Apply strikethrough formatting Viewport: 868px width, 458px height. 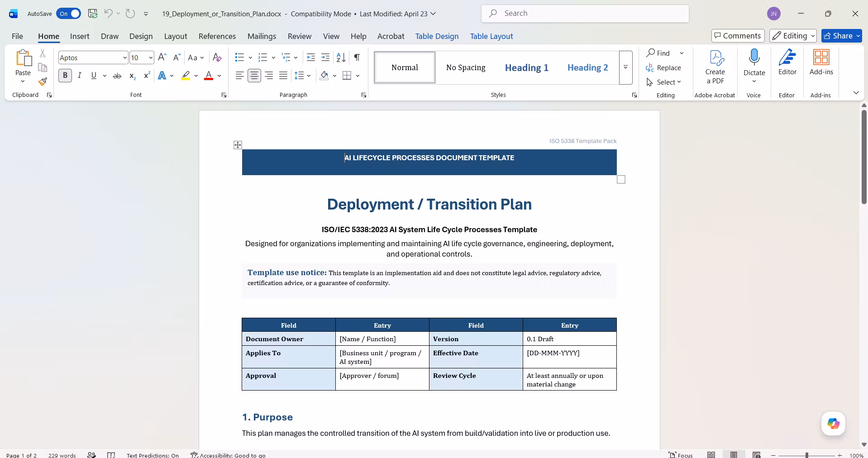click(117, 76)
